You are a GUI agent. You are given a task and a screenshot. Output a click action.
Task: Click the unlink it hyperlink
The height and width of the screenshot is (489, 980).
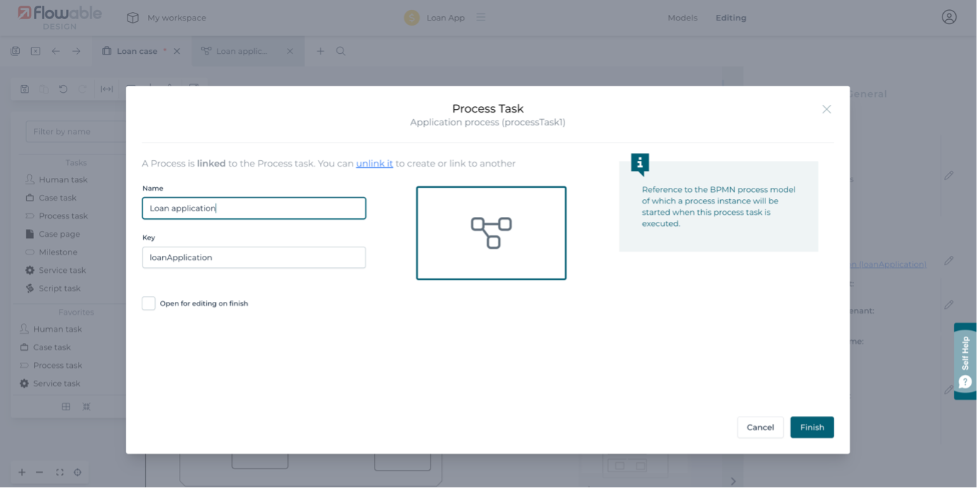point(374,164)
